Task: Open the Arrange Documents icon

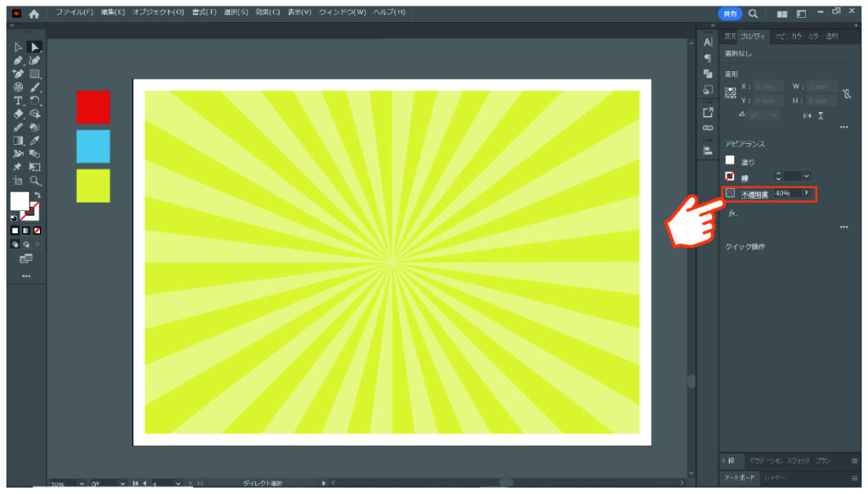Action: click(x=782, y=14)
